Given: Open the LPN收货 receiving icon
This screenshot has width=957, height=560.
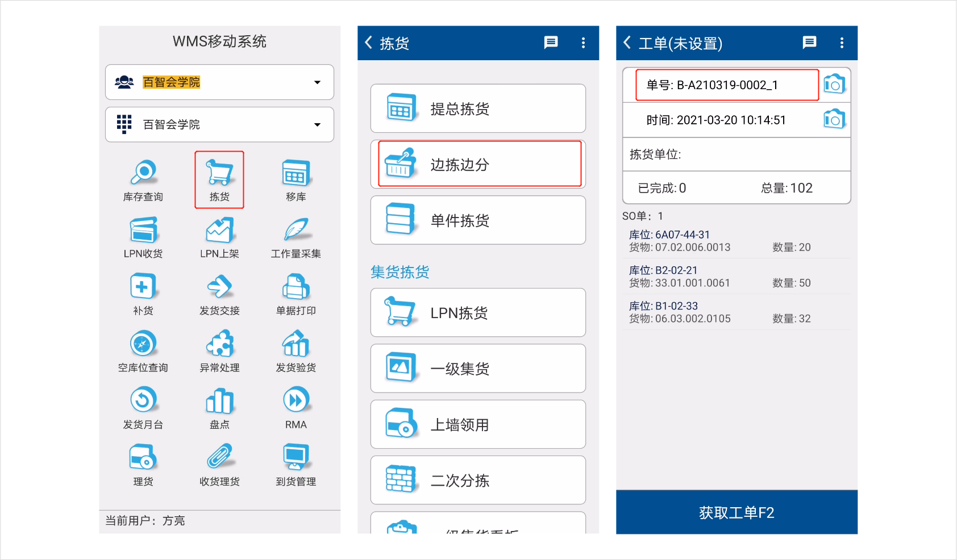Looking at the screenshot, I should pos(143,236).
